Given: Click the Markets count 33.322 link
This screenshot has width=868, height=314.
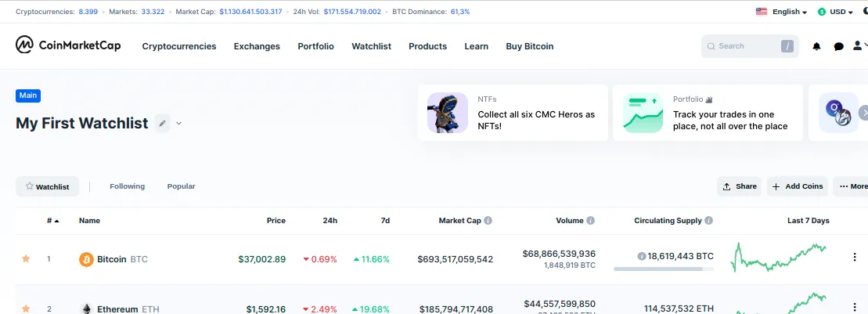Looking at the screenshot, I should (153, 11).
